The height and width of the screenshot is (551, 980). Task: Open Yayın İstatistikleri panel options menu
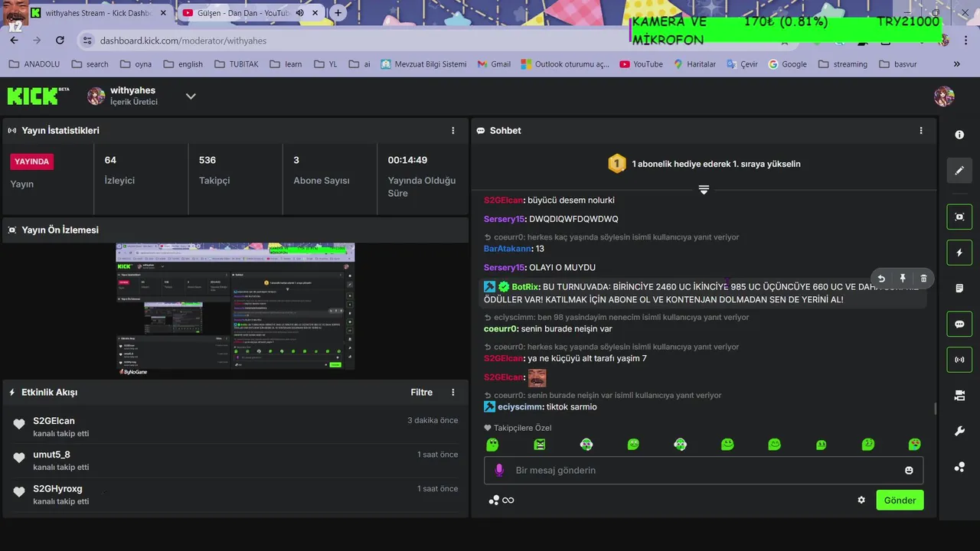click(x=453, y=131)
